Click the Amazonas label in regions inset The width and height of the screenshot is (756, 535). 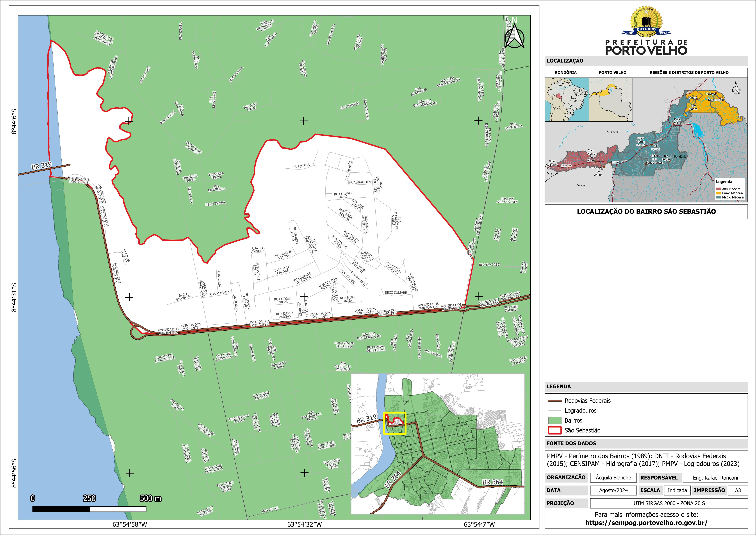[613, 131]
